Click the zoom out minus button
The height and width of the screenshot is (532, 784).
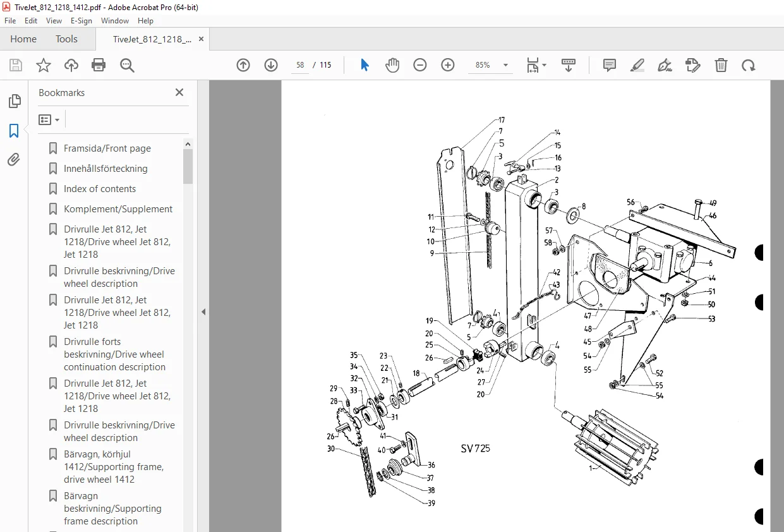tap(420, 65)
